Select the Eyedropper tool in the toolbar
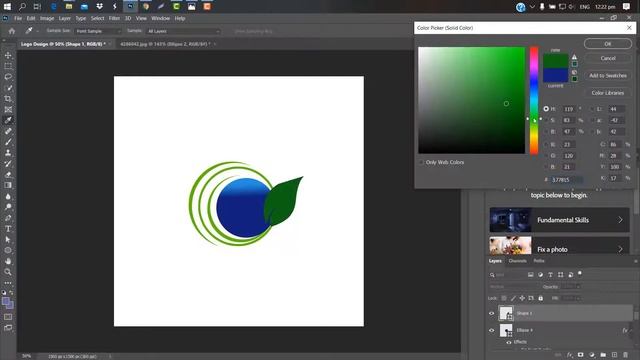Image resolution: width=640 pixels, height=360 pixels. (8, 120)
